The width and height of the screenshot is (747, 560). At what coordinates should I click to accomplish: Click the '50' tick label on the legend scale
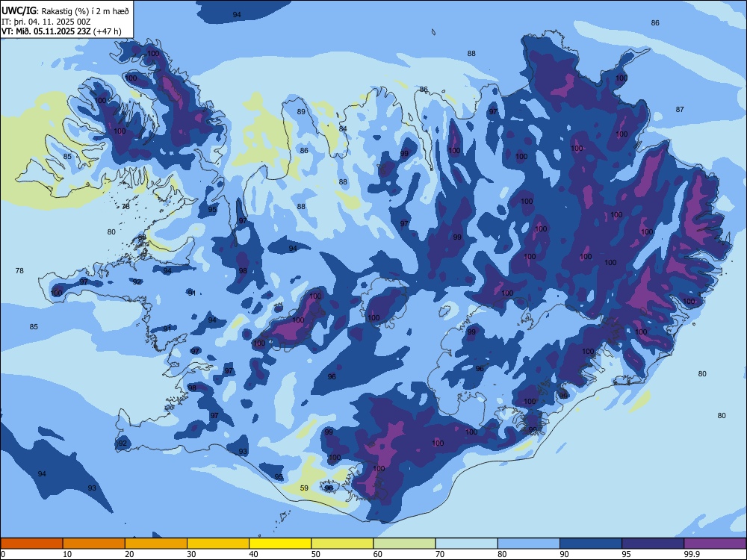[315, 554]
